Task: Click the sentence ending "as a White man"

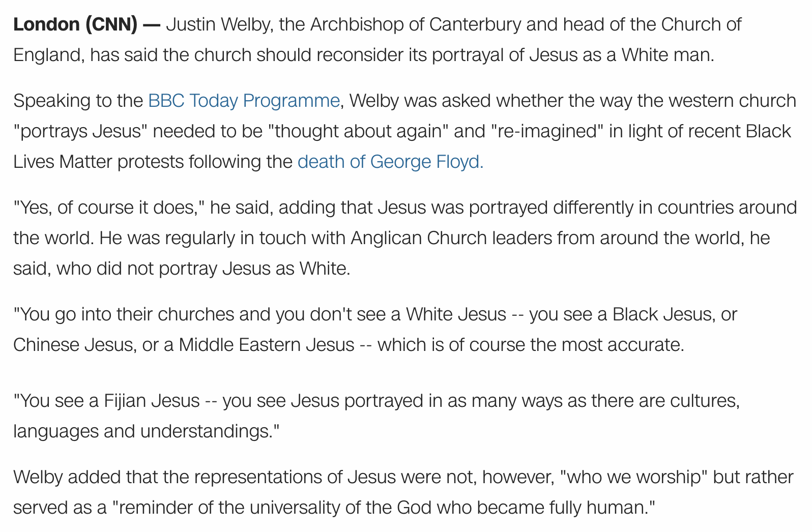Action: coord(377,40)
